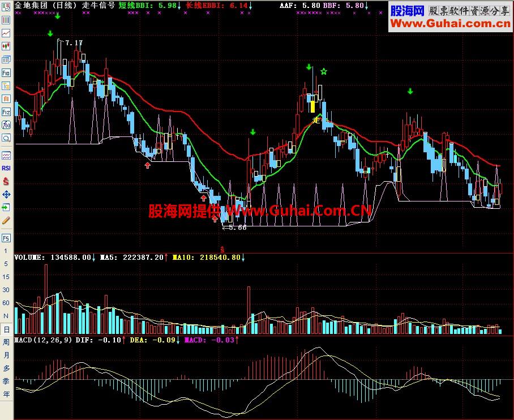The image size is (514, 420).
Task: Click the F12 icon in sidebar
Action: click(x=6, y=112)
